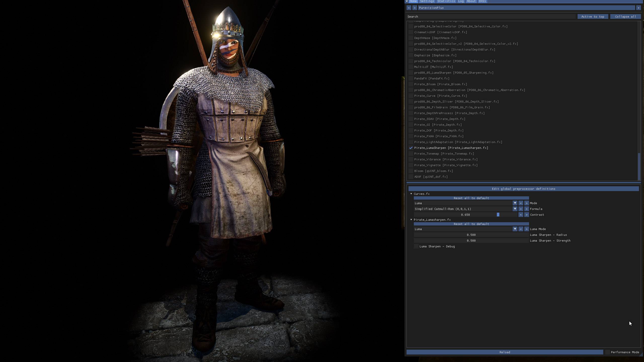Reset all Pirate_Lumasharpen.fx settings to default
This screenshot has width=644, height=362.
[x=471, y=224]
